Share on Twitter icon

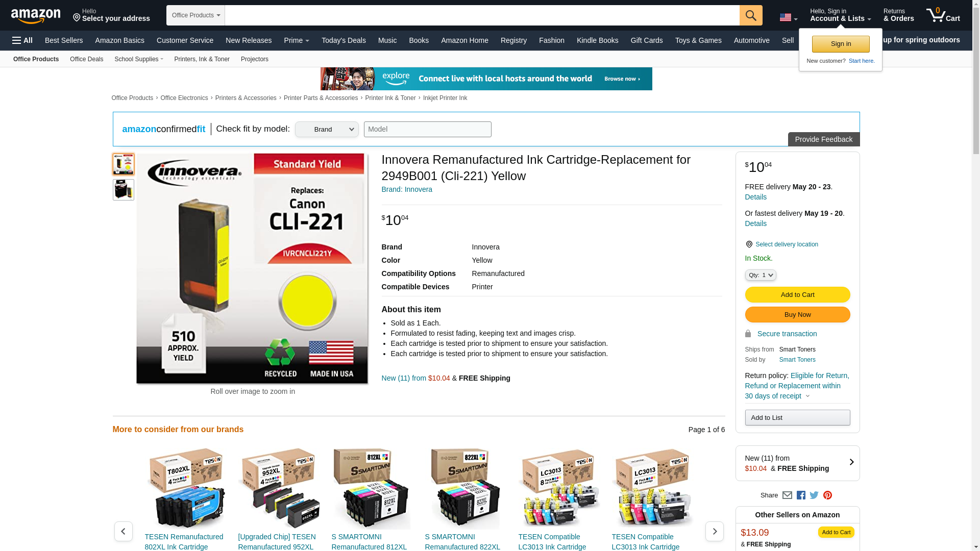coord(814,495)
